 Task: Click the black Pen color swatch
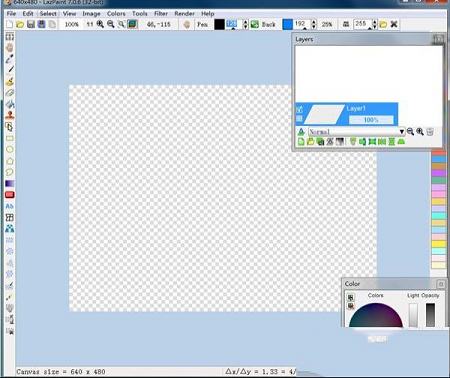219,24
